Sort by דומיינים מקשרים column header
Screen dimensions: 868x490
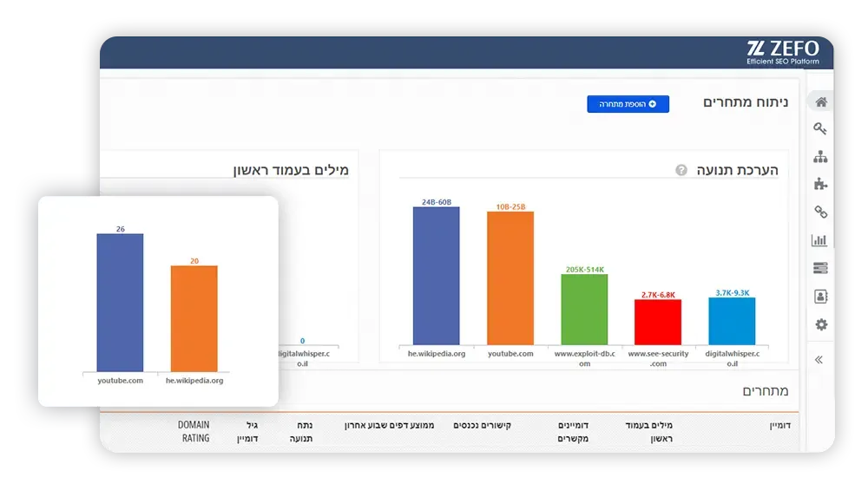tap(573, 432)
